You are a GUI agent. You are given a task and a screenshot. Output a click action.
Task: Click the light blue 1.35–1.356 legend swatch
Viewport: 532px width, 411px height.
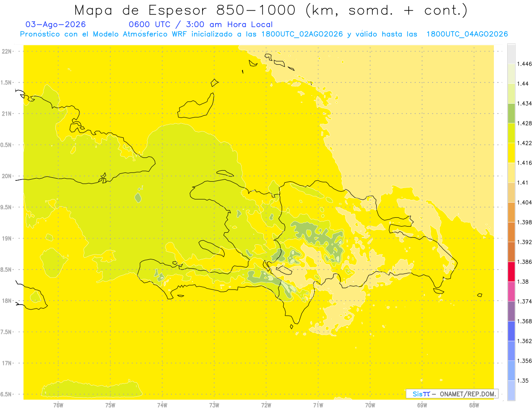(511, 370)
